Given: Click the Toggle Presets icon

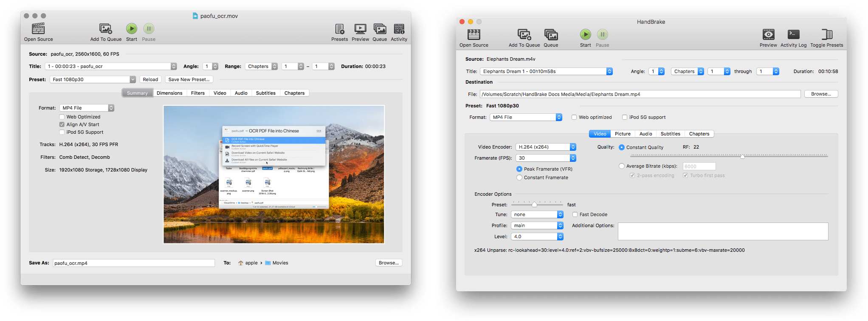Looking at the screenshot, I should 826,35.
